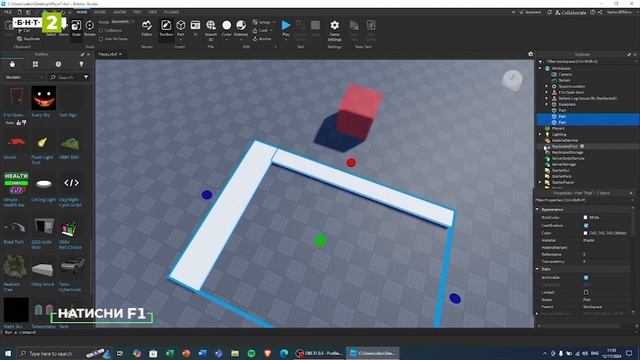Open Toolbox Inventory grid tab
Image resolution: width=640 pixels, height=360 pixels.
[x=36, y=64]
